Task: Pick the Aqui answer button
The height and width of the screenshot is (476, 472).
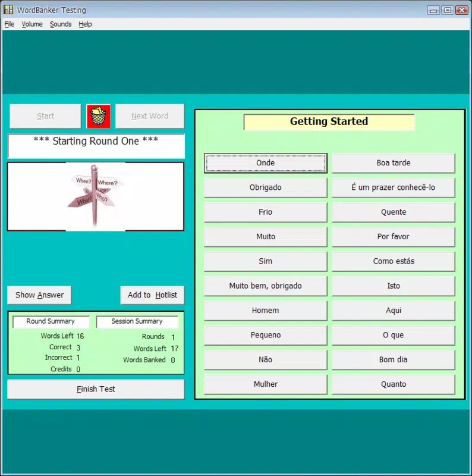Action: [x=394, y=311]
